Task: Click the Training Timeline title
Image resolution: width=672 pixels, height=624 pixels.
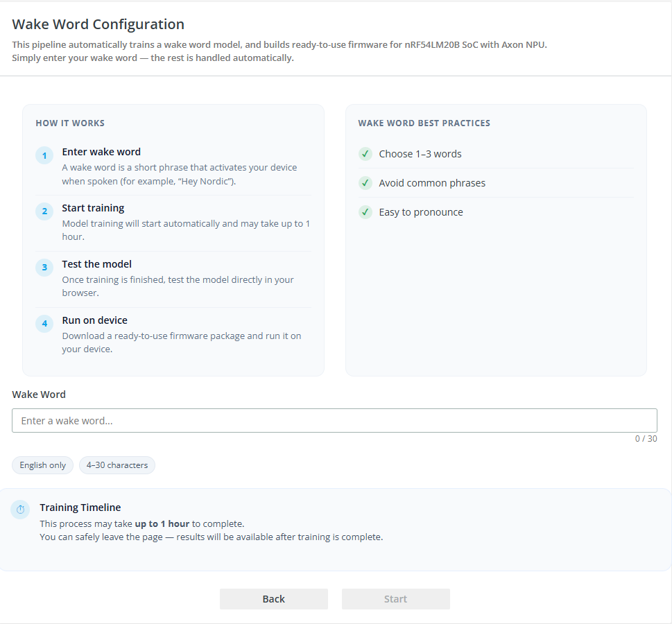Action: coord(80,508)
